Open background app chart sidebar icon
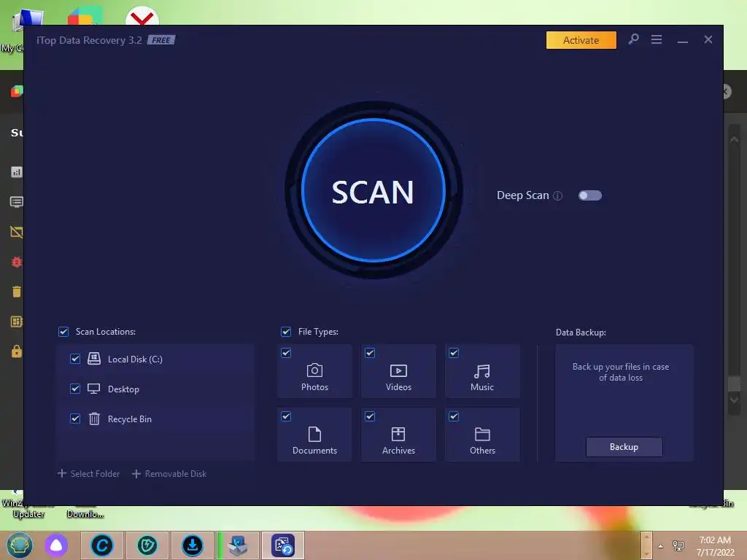 17,172
